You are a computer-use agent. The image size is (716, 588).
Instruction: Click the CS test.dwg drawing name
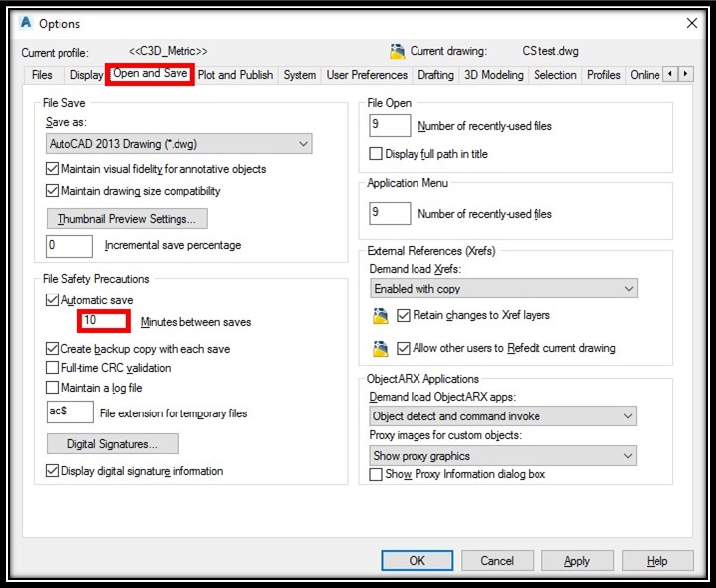550,51
